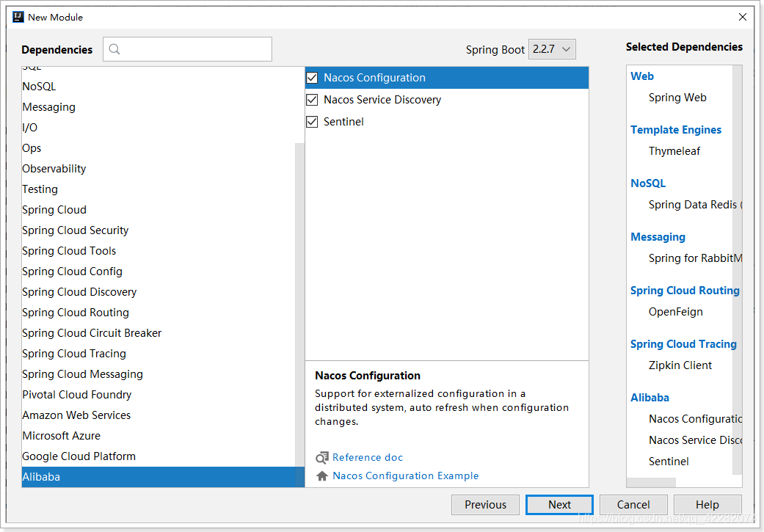The image size is (764, 532).
Task: Click the IntelliJ logo in title bar
Action: pos(18,17)
